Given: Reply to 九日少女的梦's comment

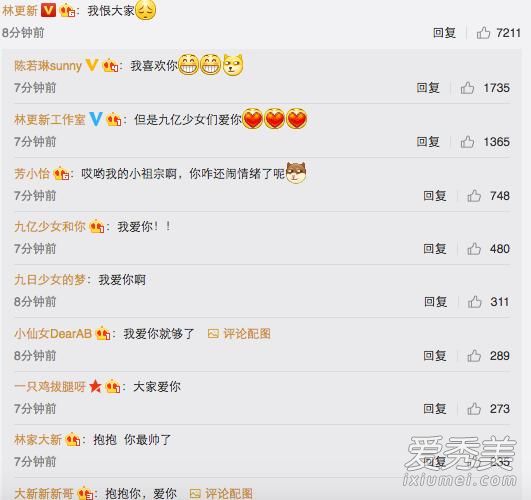Looking at the screenshot, I should point(436,301).
